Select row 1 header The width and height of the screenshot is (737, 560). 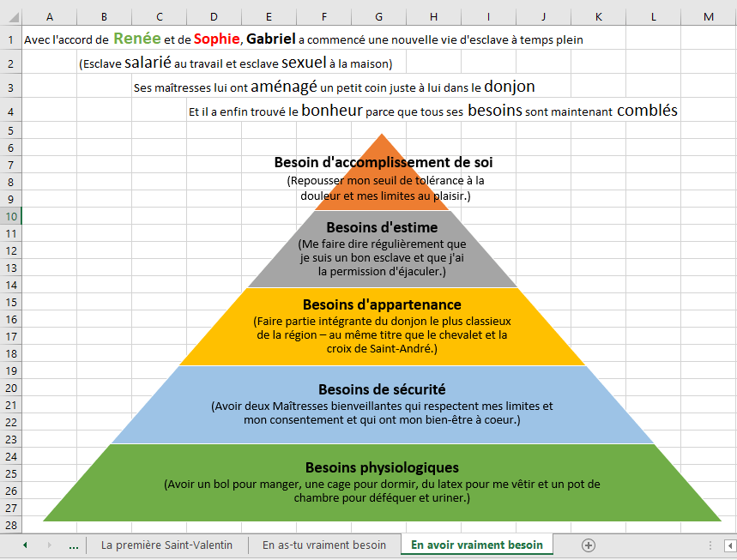tap(10, 39)
